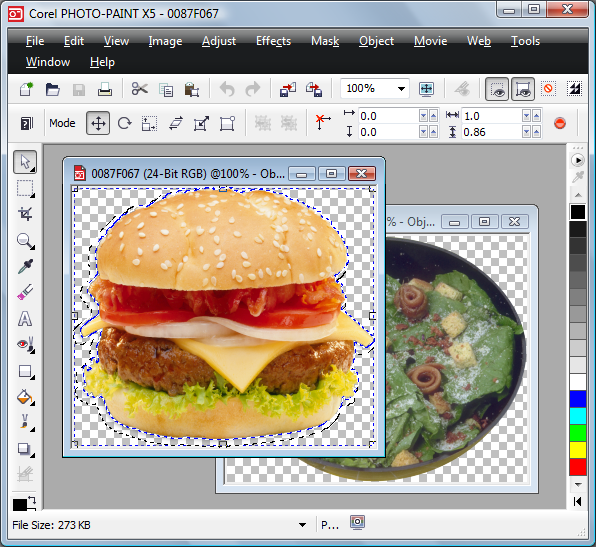Click the Undo arrow icon
This screenshot has height=547, width=596.
point(227,90)
